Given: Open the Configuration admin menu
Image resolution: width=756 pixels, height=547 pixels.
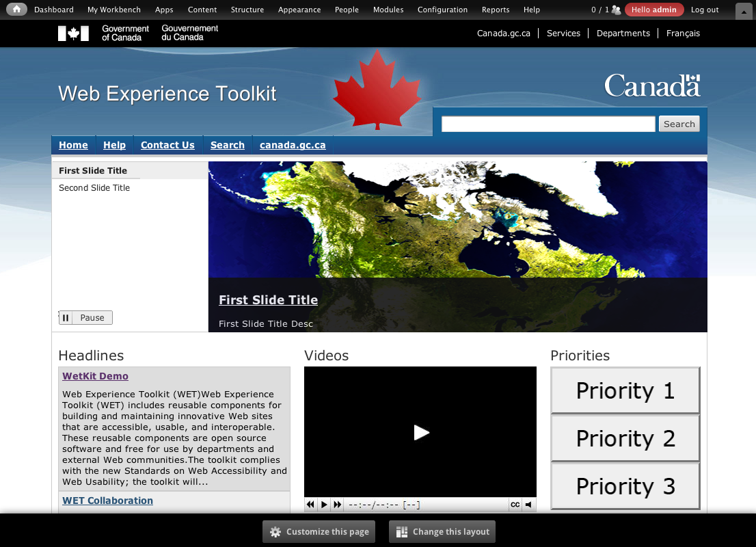Looking at the screenshot, I should (443, 10).
